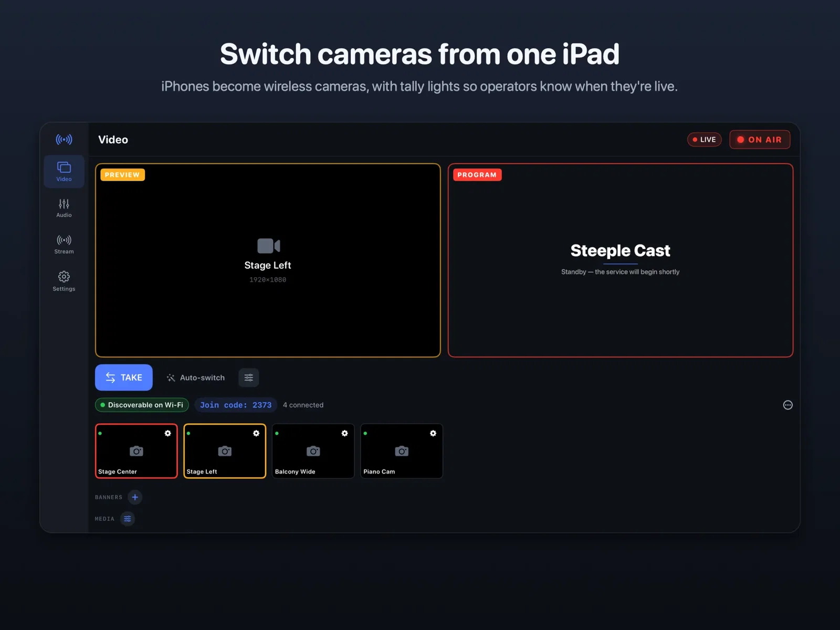Image resolution: width=840 pixels, height=630 pixels.
Task: Open Stage Center camera gear settings
Action: coord(168,433)
